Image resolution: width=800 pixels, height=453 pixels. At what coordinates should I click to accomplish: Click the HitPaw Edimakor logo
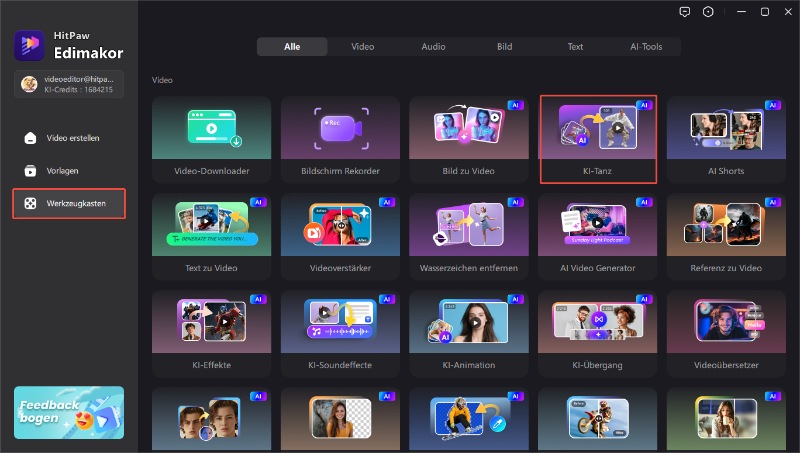26,45
